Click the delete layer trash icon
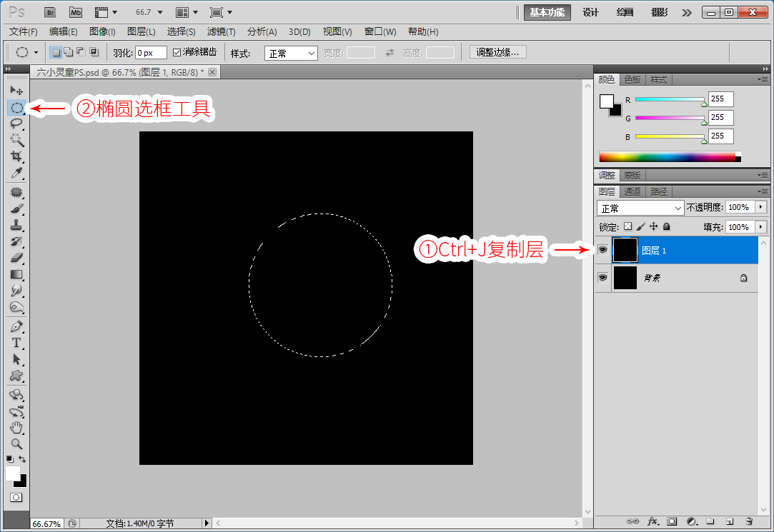Screen dimensions: 774x532 click(749, 521)
